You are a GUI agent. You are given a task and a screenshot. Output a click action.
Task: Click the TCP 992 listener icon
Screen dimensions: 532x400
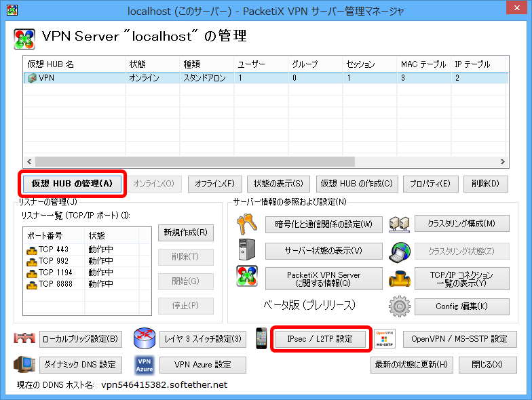pos(31,262)
